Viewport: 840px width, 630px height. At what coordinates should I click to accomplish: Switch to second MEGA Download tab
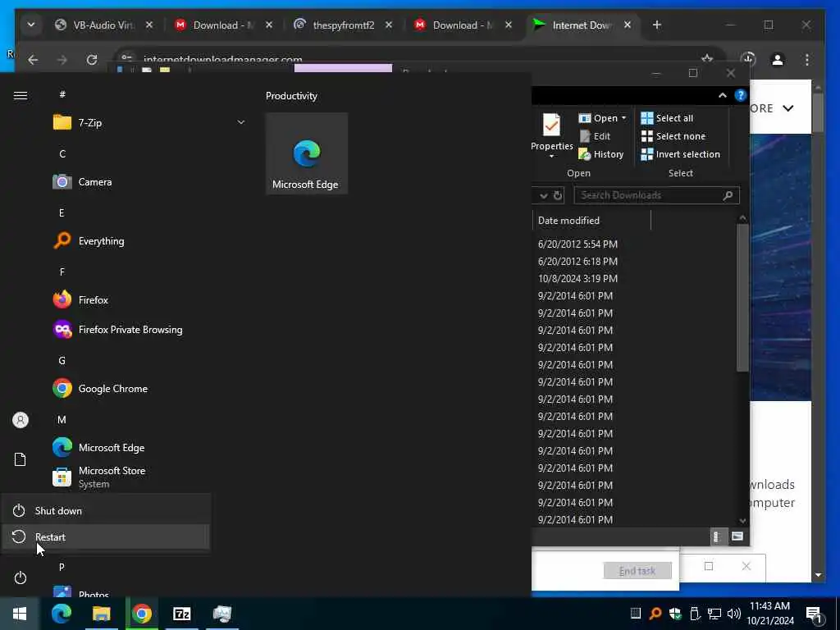pyautogui.click(x=464, y=25)
